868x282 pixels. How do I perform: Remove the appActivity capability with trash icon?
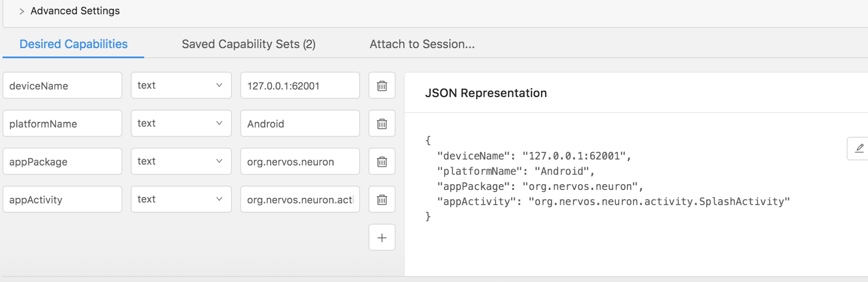pos(382,200)
